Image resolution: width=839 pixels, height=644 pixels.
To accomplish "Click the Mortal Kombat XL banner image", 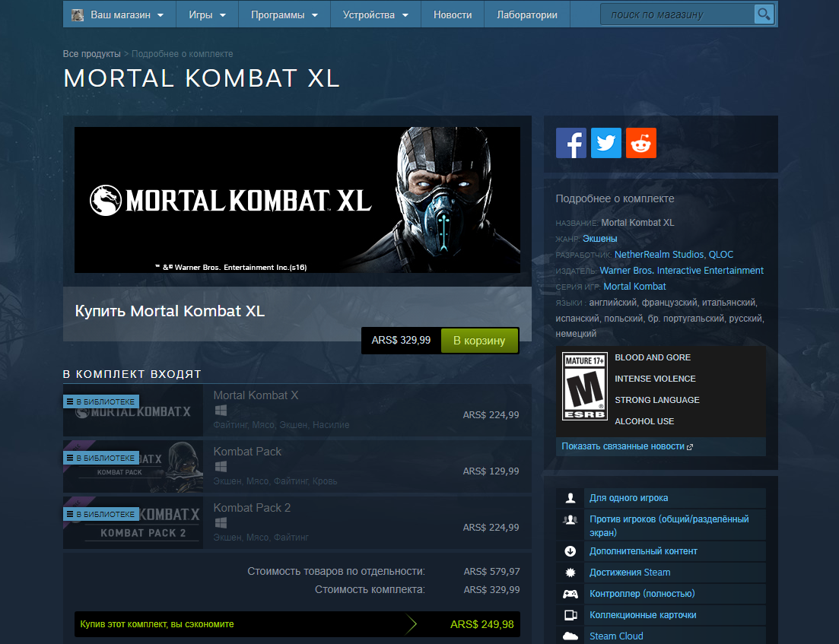I will (x=297, y=200).
